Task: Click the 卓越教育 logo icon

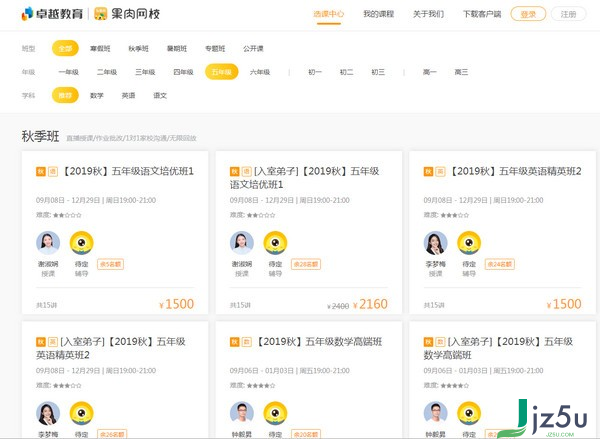Action: [x=30, y=15]
